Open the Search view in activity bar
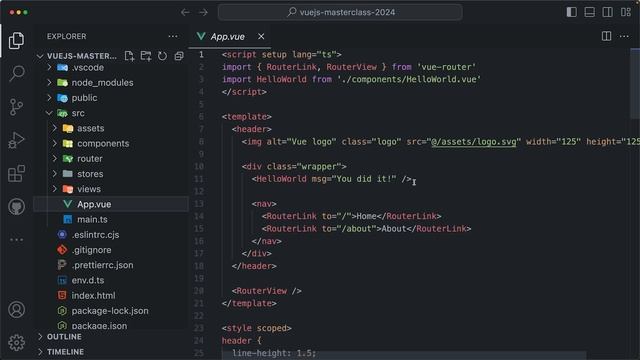The height and width of the screenshot is (360, 640). click(16, 73)
